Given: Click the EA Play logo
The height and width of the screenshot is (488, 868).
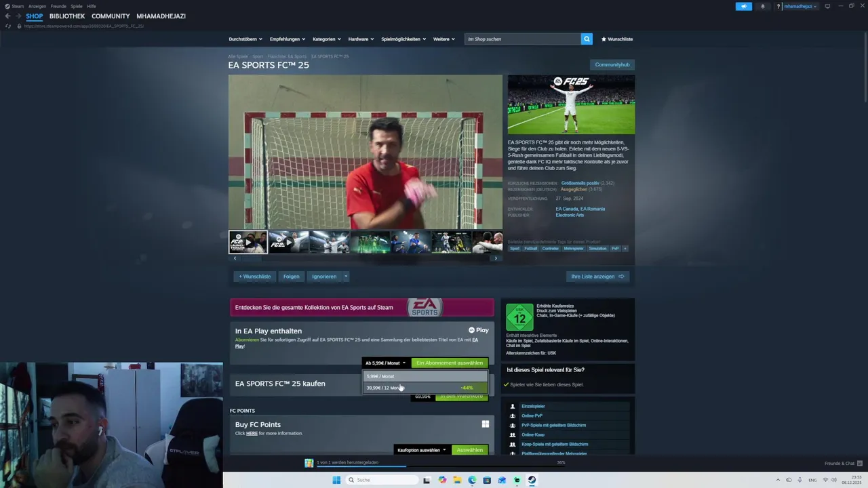Looking at the screenshot, I should click(479, 330).
